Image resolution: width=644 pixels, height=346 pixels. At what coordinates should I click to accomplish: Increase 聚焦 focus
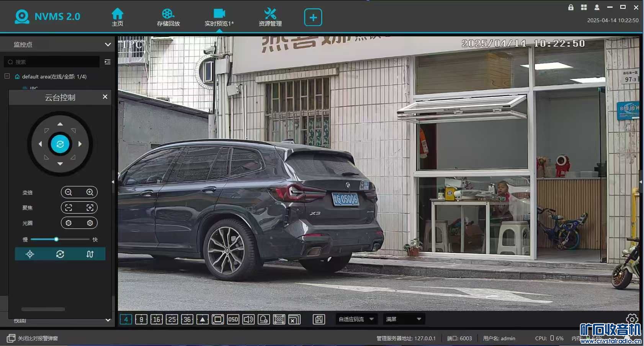(x=90, y=207)
